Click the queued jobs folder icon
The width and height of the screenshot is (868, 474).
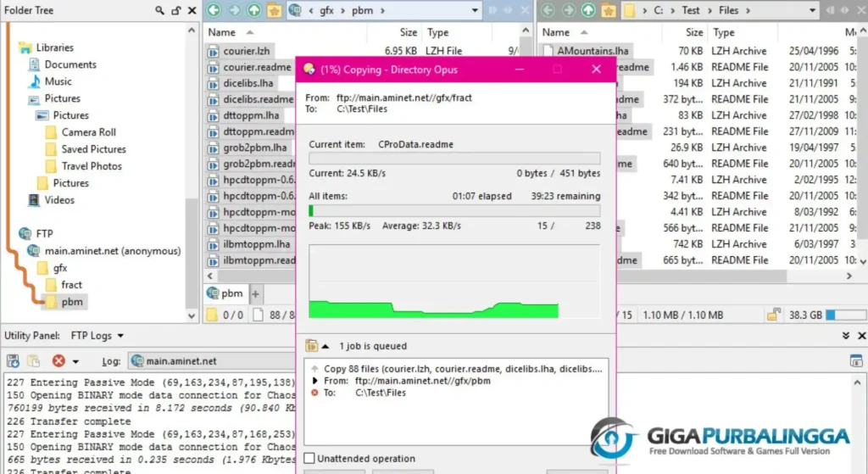click(311, 345)
